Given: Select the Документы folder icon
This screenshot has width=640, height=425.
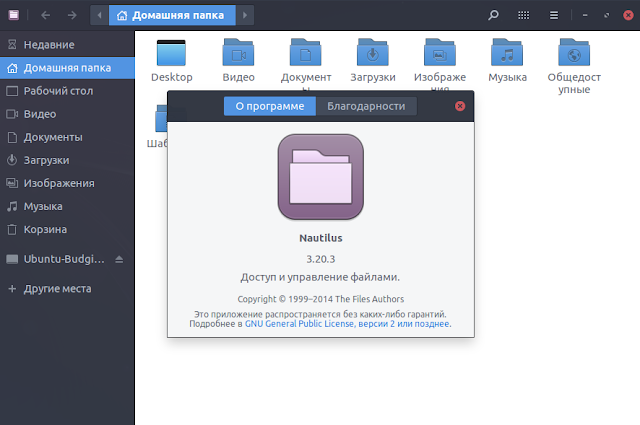Looking at the screenshot, I should pyautogui.click(x=306, y=53).
